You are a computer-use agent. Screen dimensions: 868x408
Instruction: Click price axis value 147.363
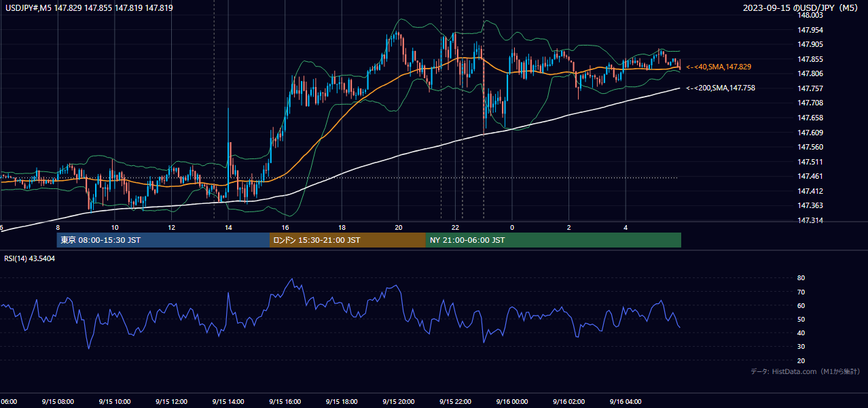pos(810,205)
